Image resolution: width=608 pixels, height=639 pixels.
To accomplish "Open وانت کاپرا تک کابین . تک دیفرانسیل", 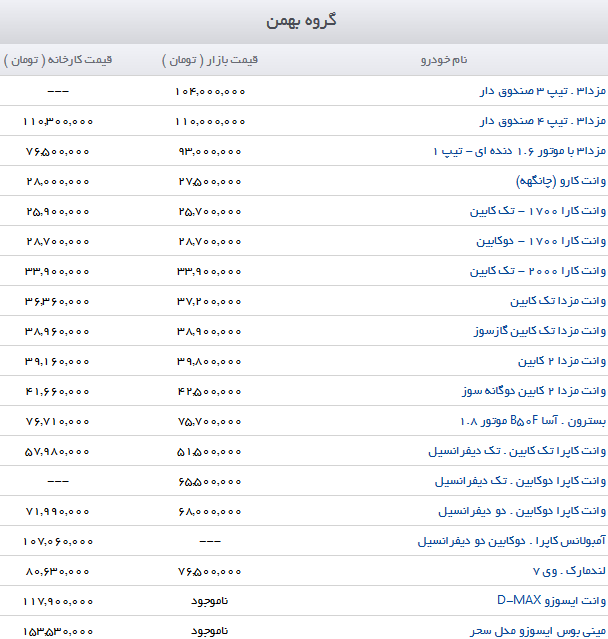I will 517,451.
